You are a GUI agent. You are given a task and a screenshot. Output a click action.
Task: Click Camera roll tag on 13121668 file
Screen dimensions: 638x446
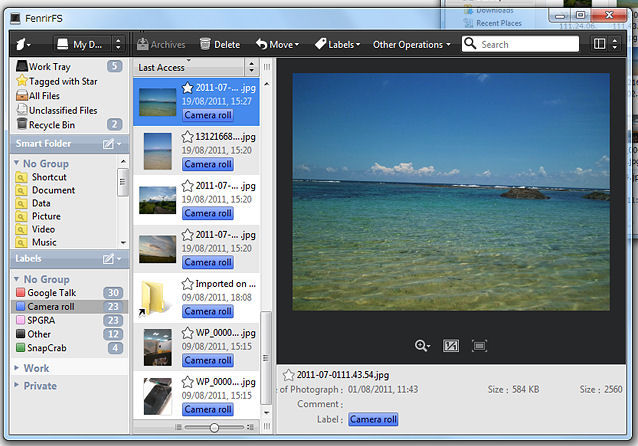point(208,164)
